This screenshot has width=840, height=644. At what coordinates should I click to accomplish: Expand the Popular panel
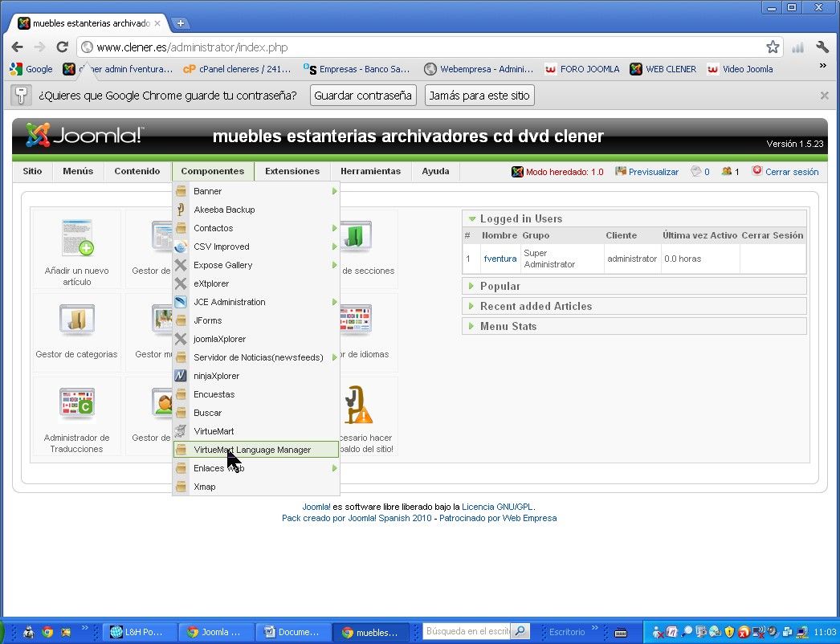point(634,286)
